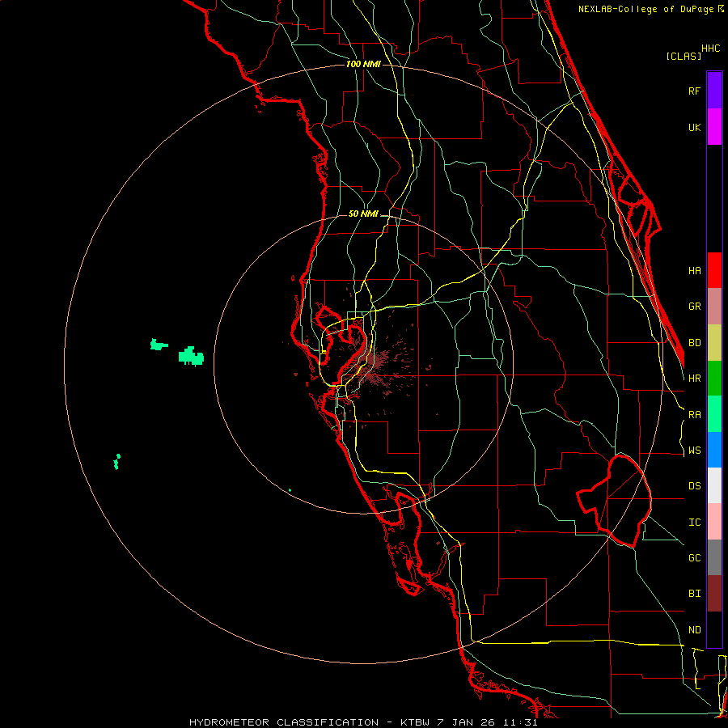Click the "DS" legend label
Image resolution: width=728 pixels, height=728 pixels.
click(x=694, y=486)
